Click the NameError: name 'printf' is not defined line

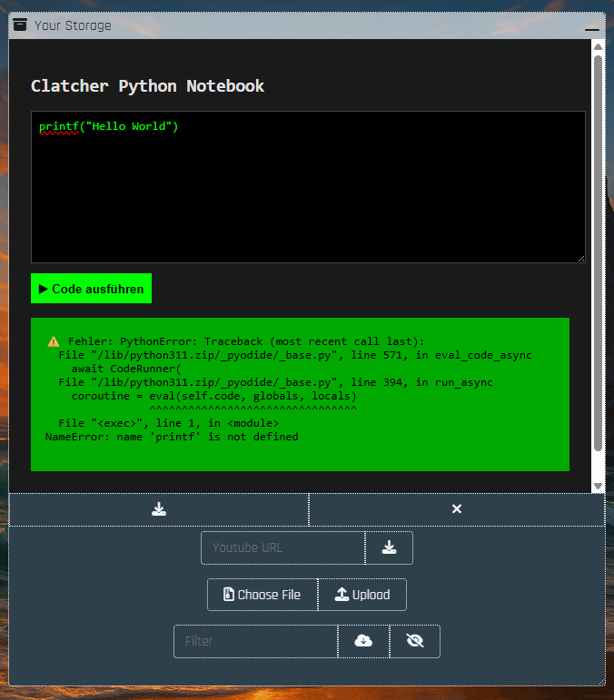point(172,437)
